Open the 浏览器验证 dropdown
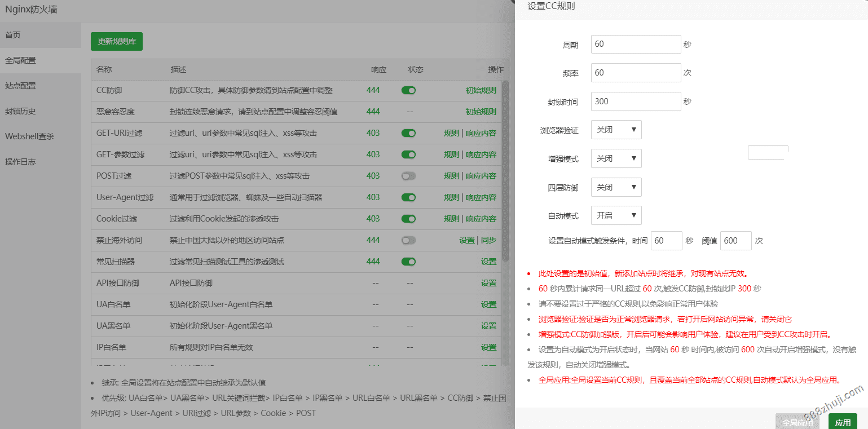868x429 pixels. tap(616, 130)
